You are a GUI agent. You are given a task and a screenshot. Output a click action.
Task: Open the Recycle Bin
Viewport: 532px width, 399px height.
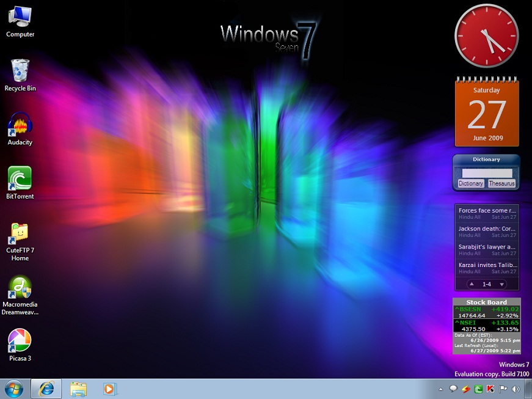(x=20, y=71)
